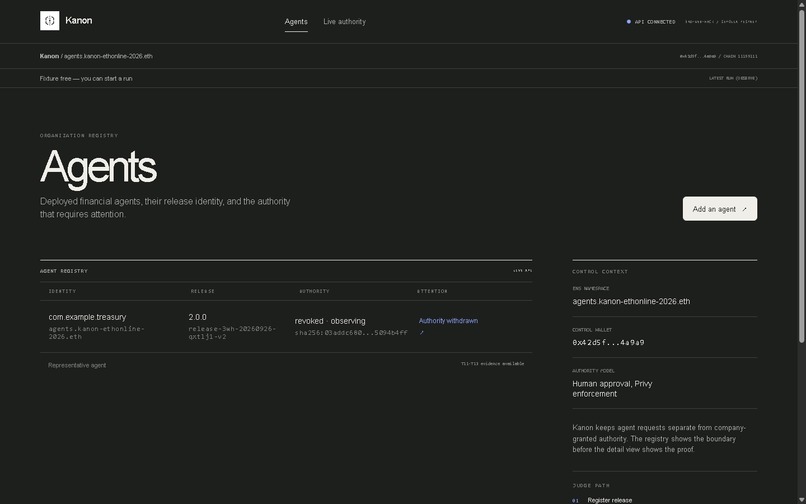Click the arrow icon below Authority withdrawn
Viewport: 806px width, 504px height.
[x=422, y=333]
